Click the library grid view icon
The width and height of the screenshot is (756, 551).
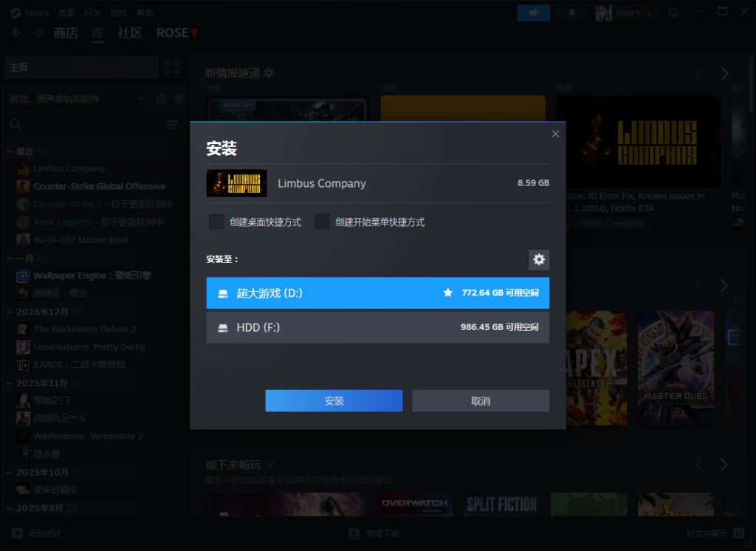(x=173, y=67)
